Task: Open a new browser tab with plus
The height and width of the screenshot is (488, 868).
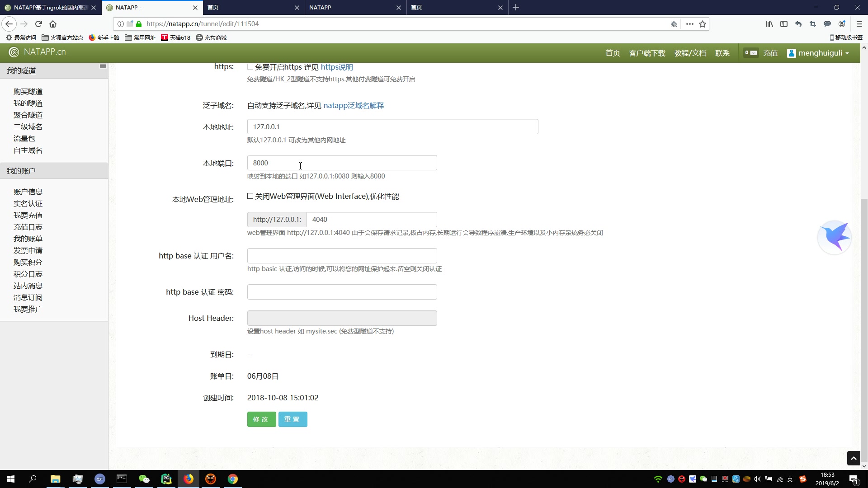Action: click(x=516, y=7)
